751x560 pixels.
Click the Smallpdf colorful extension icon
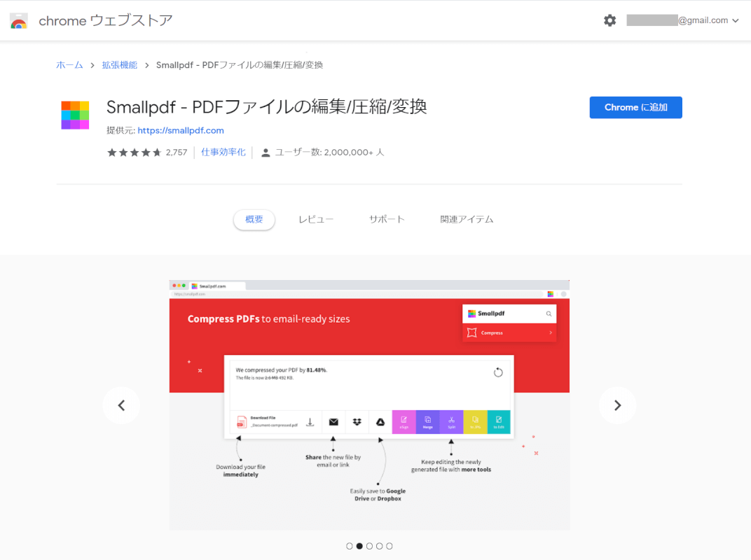point(75,115)
